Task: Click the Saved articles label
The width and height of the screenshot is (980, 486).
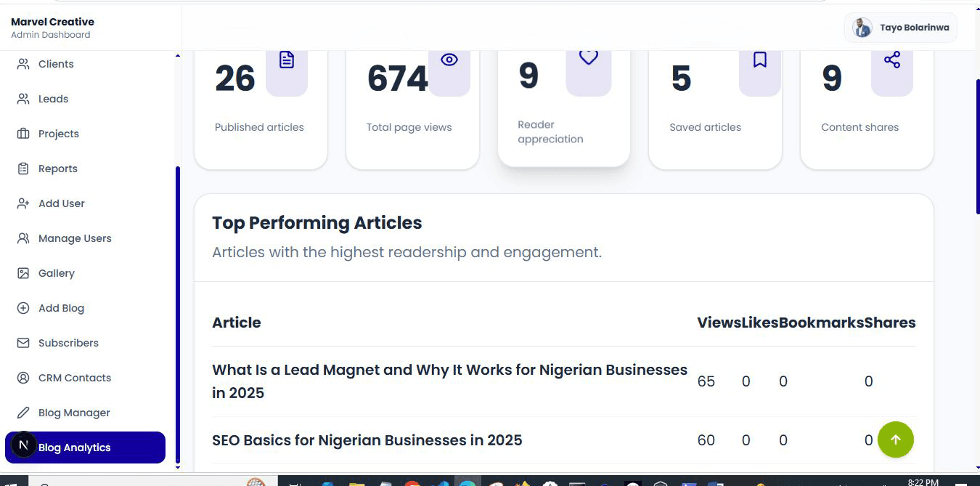Action: 706,127
